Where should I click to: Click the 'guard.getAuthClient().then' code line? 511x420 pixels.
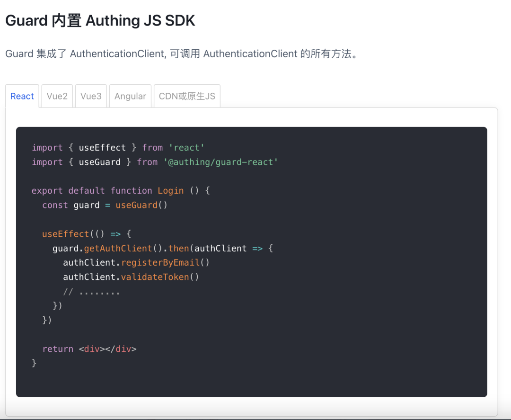tap(163, 249)
